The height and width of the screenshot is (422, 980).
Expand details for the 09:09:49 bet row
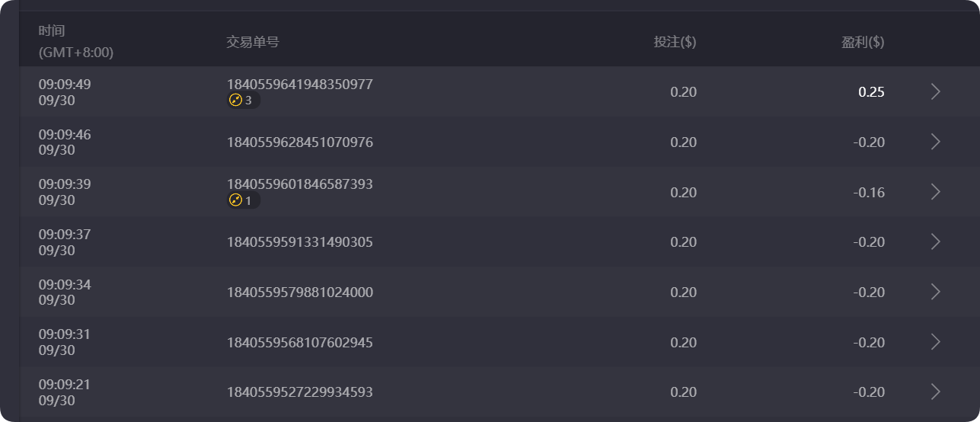tap(936, 91)
